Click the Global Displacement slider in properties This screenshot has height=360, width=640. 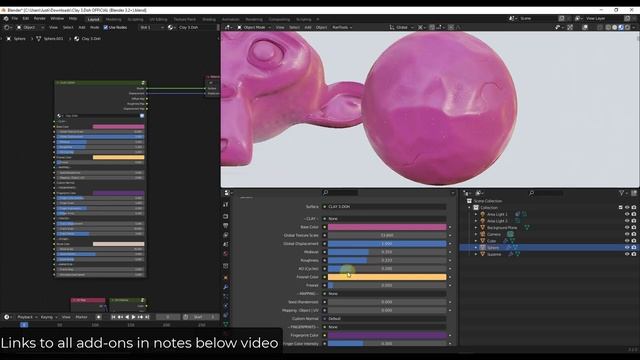pyautogui.click(x=387, y=244)
